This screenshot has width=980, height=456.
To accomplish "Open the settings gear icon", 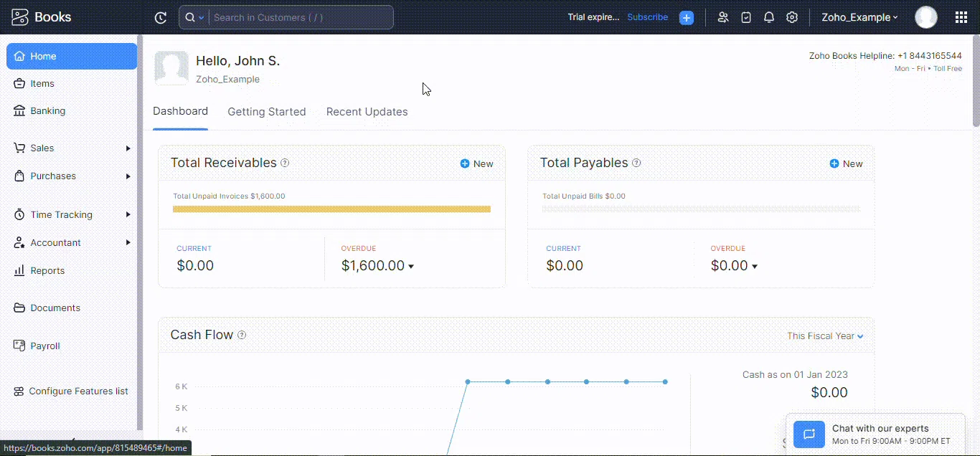I will click(792, 17).
